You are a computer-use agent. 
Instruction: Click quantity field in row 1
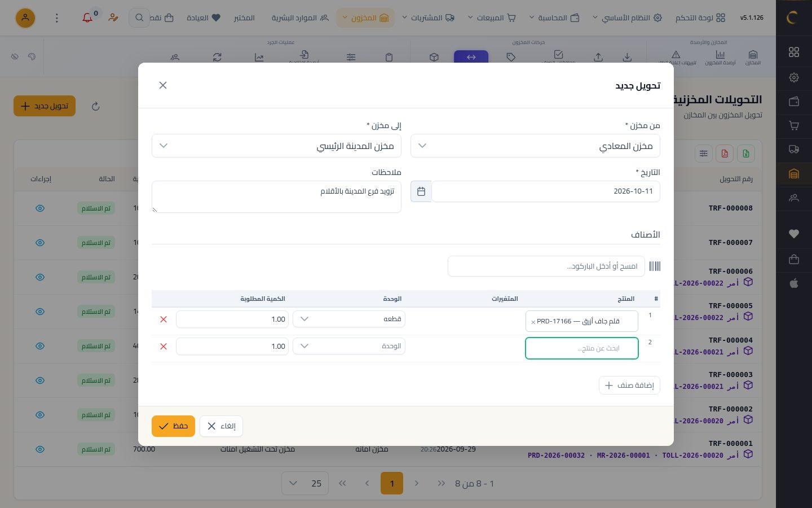coord(232,319)
